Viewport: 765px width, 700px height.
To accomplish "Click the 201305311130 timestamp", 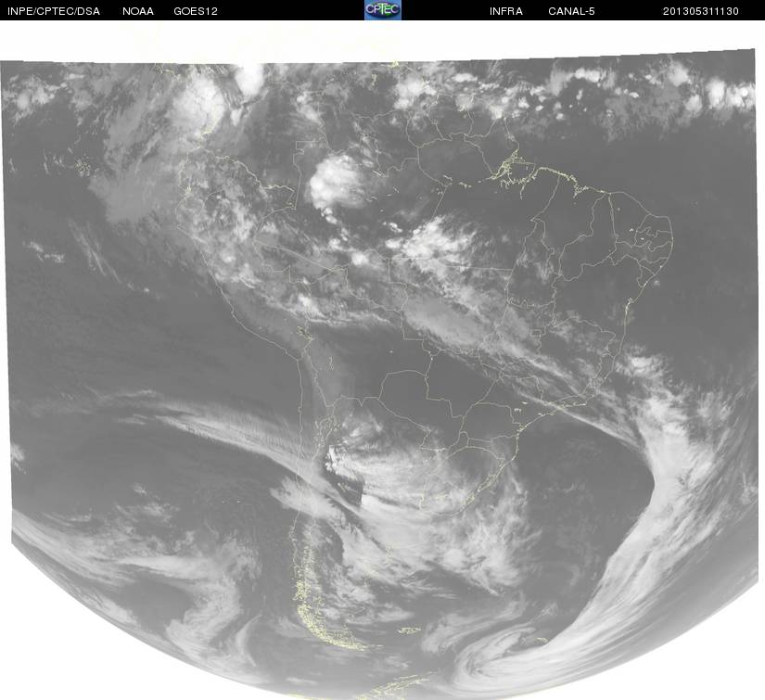I will [x=701, y=11].
